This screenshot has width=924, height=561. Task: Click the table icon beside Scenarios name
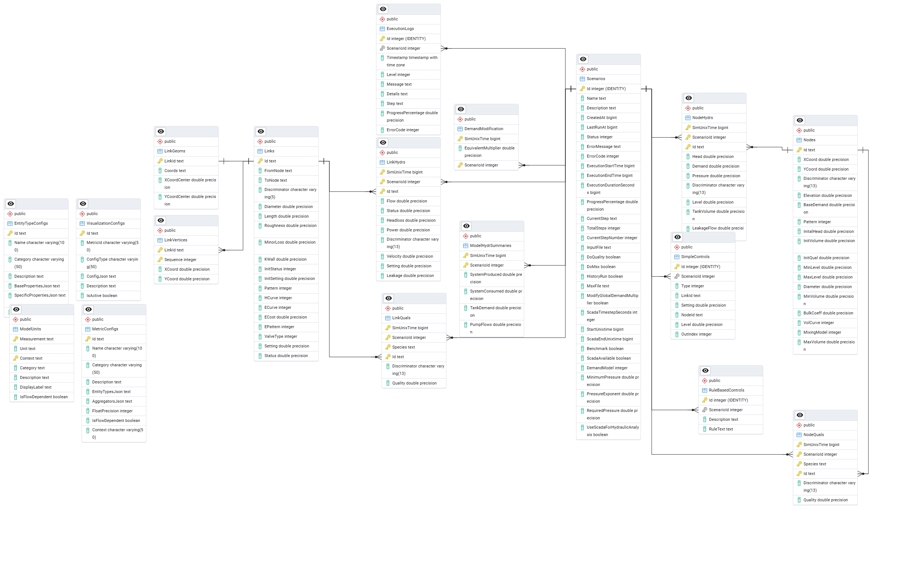[x=582, y=79]
